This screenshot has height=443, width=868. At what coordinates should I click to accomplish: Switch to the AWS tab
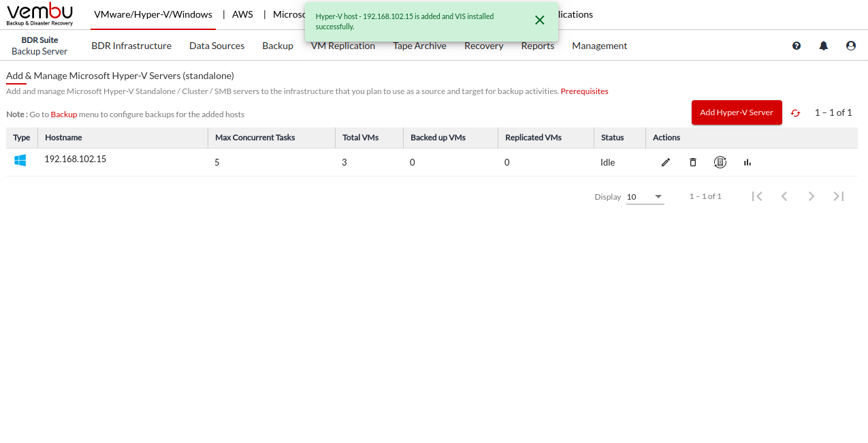(x=242, y=14)
